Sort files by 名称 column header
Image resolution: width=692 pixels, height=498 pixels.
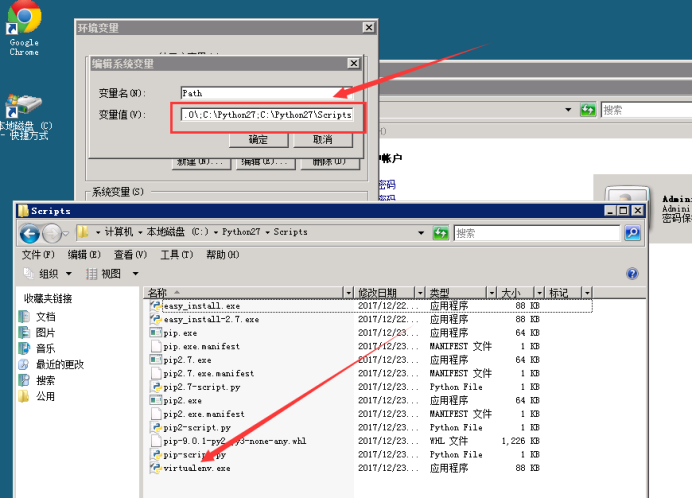click(x=244, y=293)
